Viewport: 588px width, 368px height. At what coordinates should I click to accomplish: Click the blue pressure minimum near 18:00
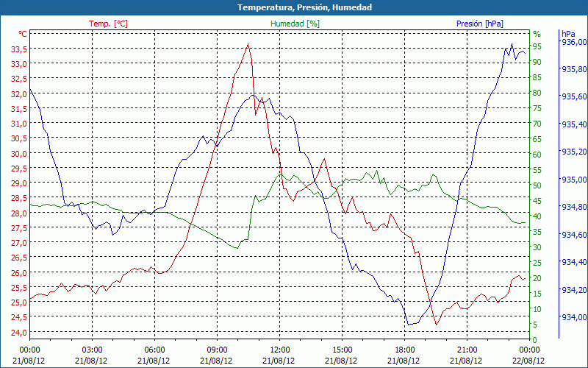(x=409, y=325)
